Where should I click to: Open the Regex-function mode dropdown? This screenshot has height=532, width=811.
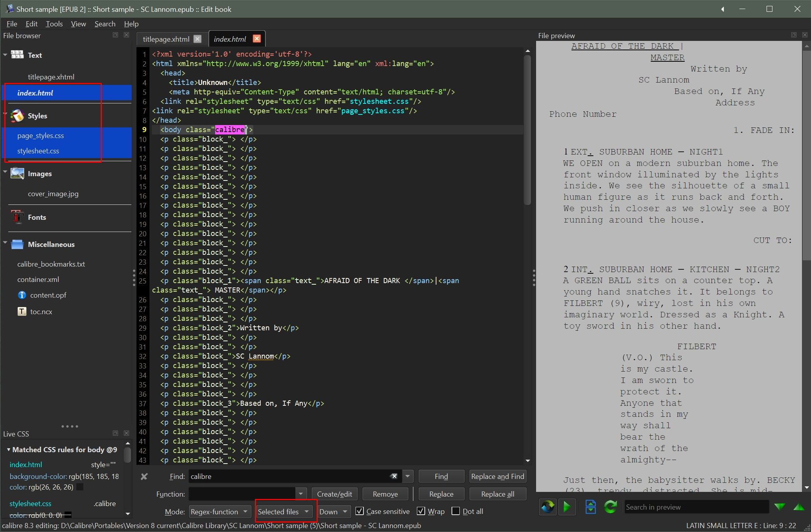pyautogui.click(x=219, y=512)
